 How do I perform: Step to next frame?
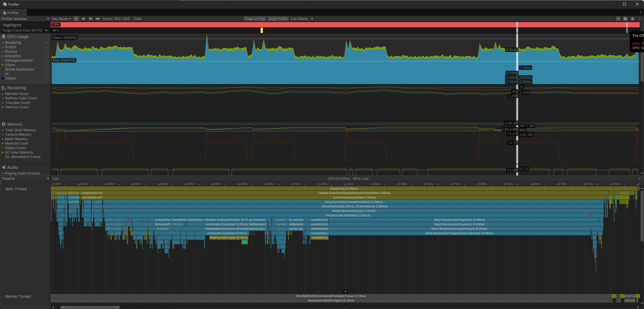pos(90,19)
